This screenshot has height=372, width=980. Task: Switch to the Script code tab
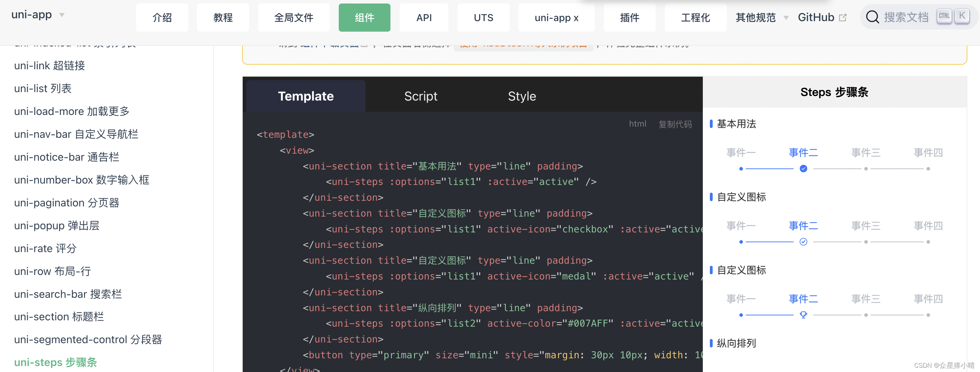[x=420, y=96]
